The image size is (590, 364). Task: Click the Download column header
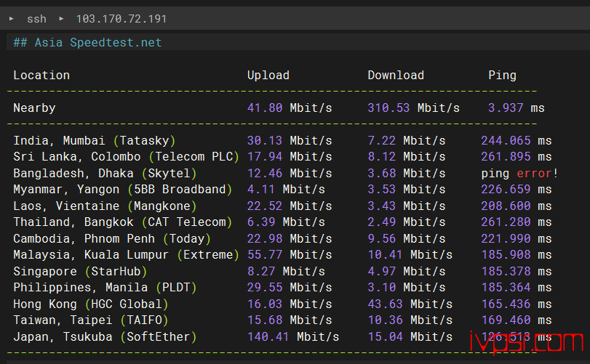pyautogui.click(x=396, y=75)
